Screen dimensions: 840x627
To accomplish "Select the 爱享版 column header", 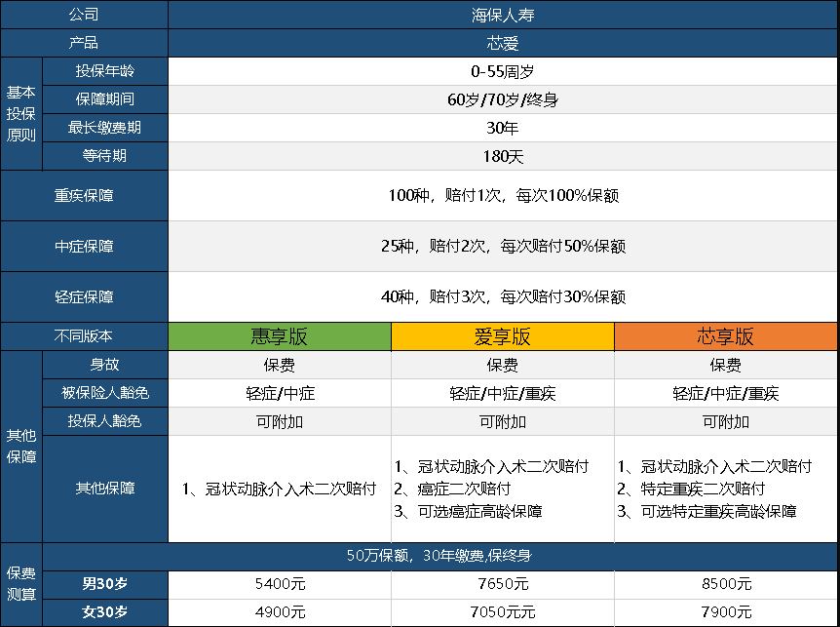I will (502, 335).
